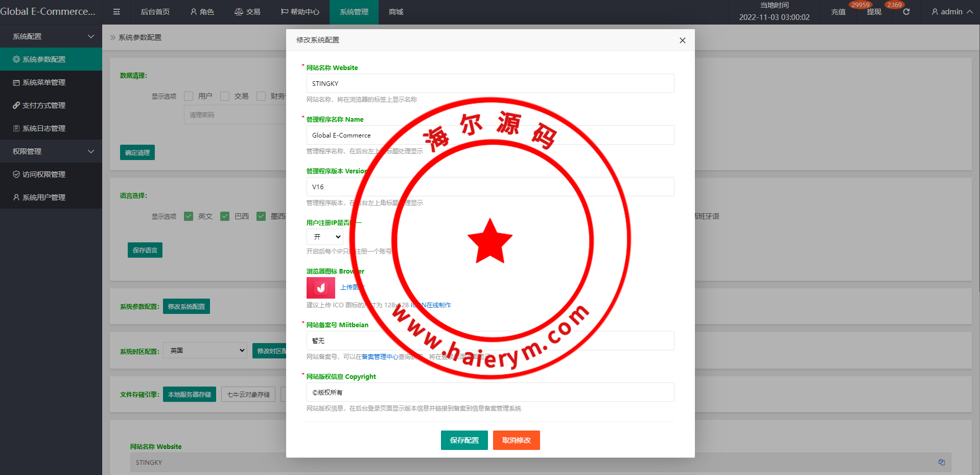Open the 帮助中心 top menu

[x=300, y=12]
